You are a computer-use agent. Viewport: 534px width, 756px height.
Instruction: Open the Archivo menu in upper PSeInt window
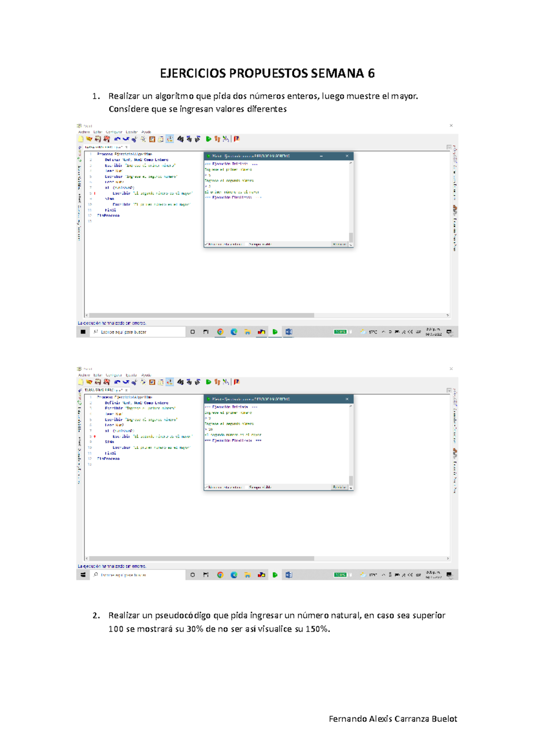[84, 132]
